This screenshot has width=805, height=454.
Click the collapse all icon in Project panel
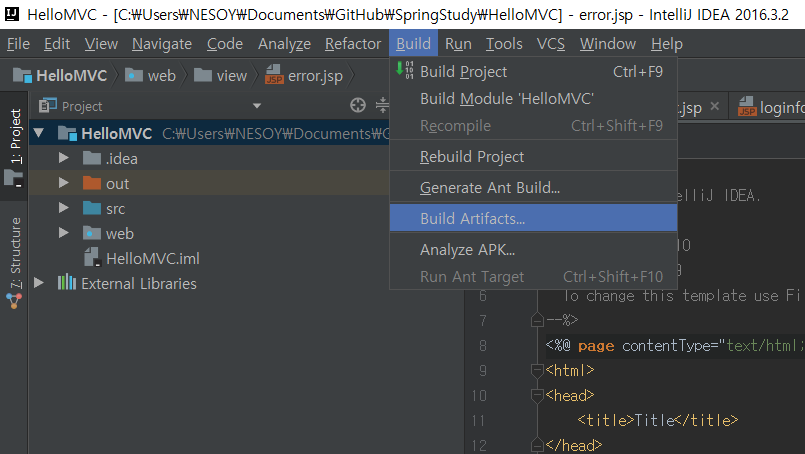[x=382, y=105]
